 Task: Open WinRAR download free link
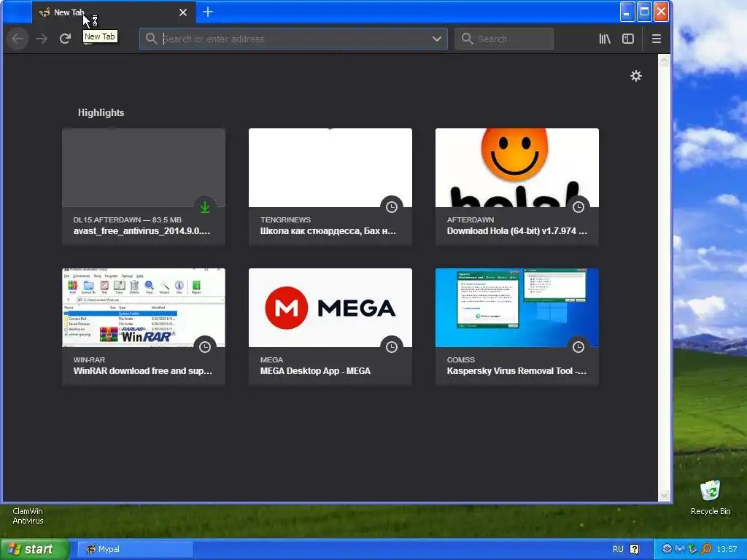click(142, 371)
